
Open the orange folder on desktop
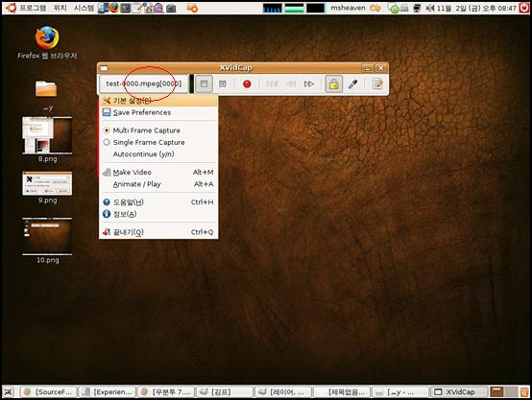pyautogui.click(x=46, y=89)
